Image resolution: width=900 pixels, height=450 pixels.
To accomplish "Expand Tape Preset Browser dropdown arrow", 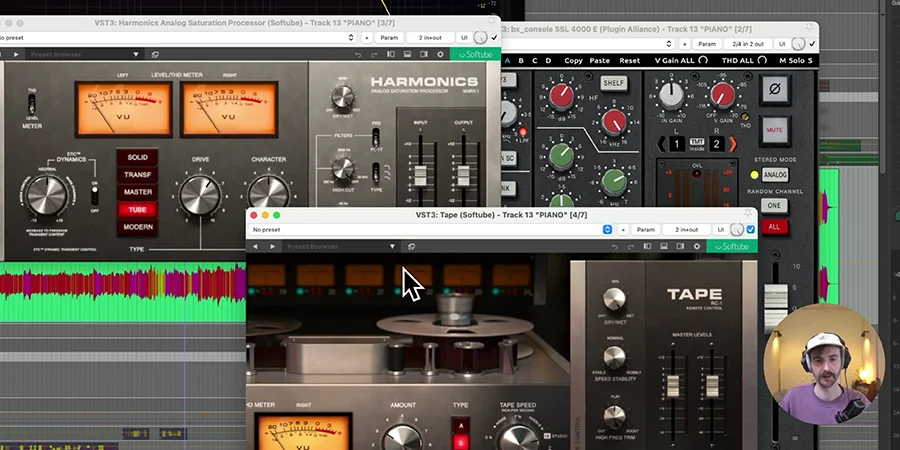I will coord(393,247).
